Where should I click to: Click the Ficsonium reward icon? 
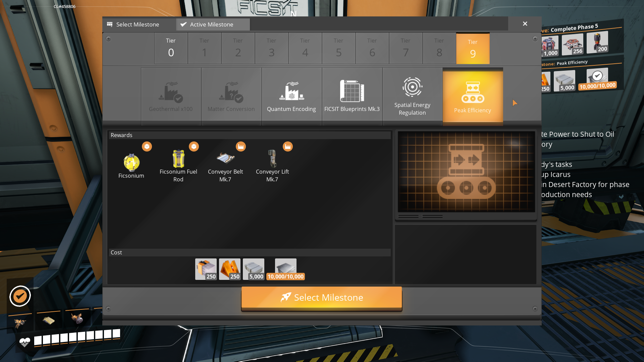coord(131,163)
